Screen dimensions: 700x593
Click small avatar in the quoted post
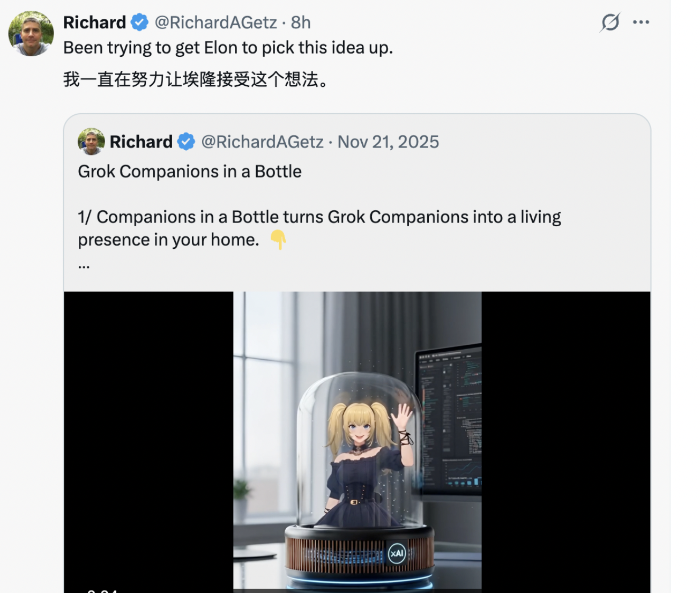91,142
